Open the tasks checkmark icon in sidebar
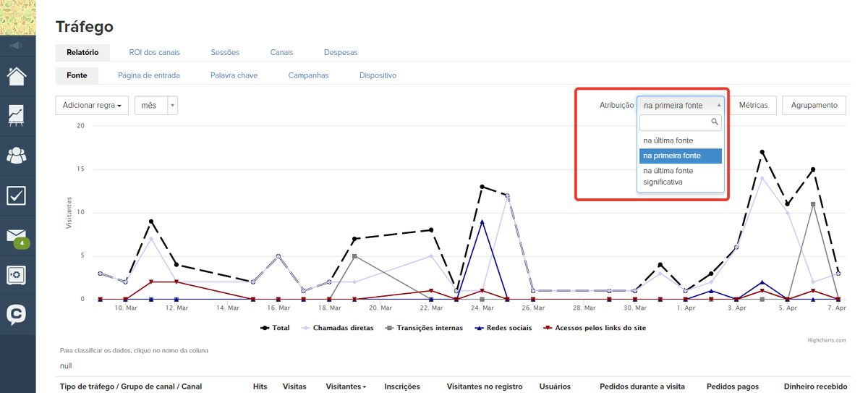The image size is (868, 393). coord(17,195)
